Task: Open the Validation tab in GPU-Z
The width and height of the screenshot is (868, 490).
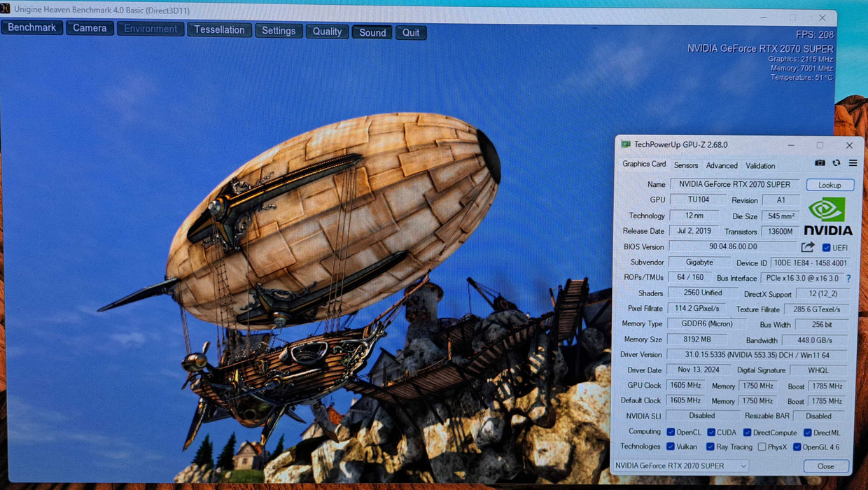Action: pos(760,165)
